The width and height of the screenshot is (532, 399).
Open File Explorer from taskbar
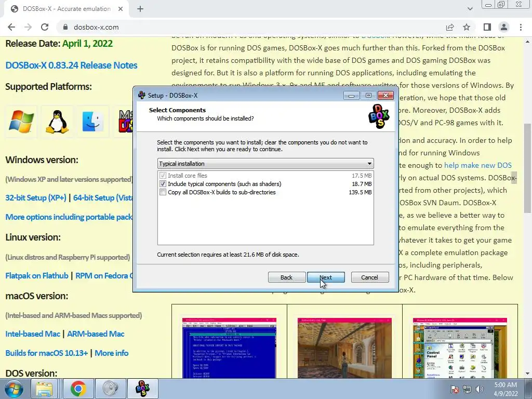45,389
